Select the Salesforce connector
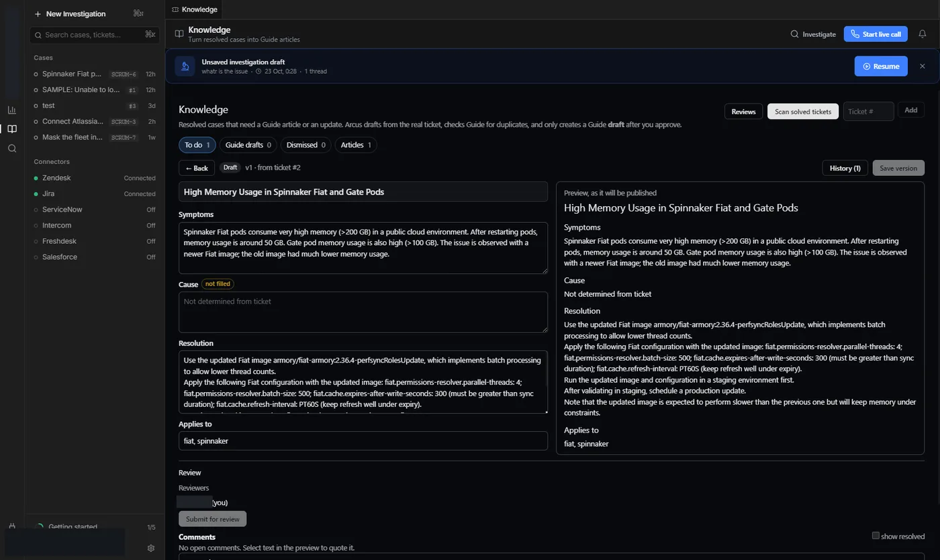The image size is (940, 560). pyautogui.click(x=95, y=257)
